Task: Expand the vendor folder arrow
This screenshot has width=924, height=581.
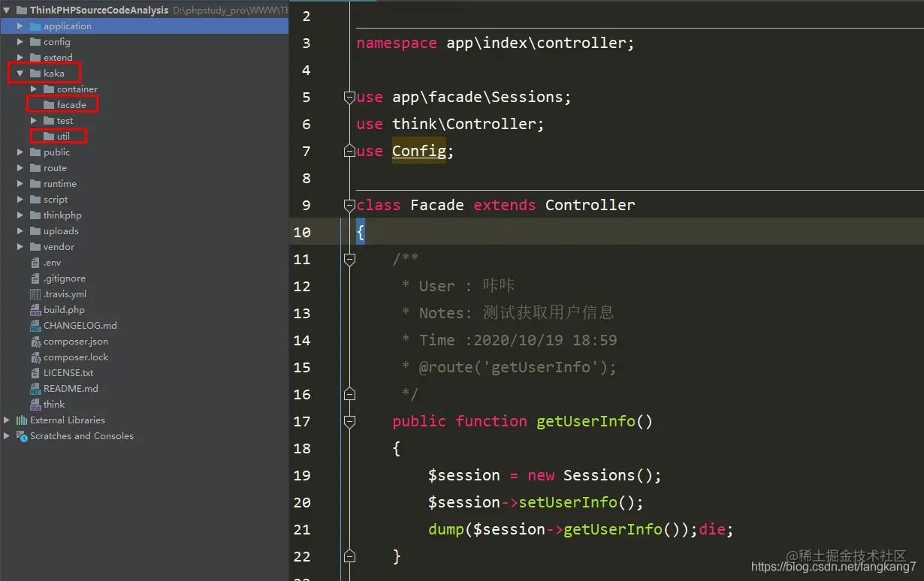Action: tap(21, 247)
